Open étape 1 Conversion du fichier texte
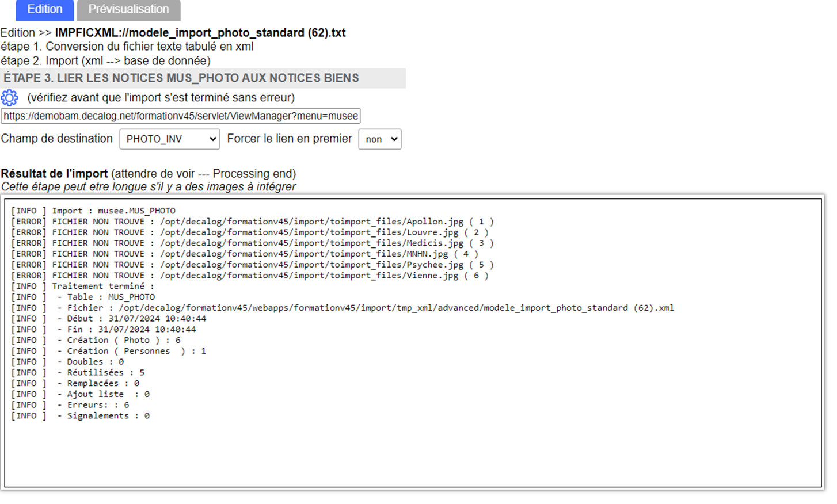 coord(127,47)
